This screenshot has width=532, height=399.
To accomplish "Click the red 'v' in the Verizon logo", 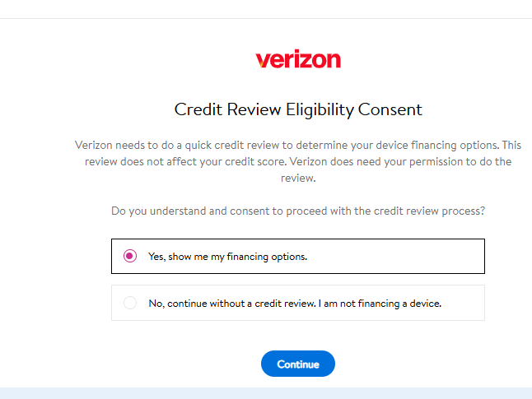I will point(261,61).
